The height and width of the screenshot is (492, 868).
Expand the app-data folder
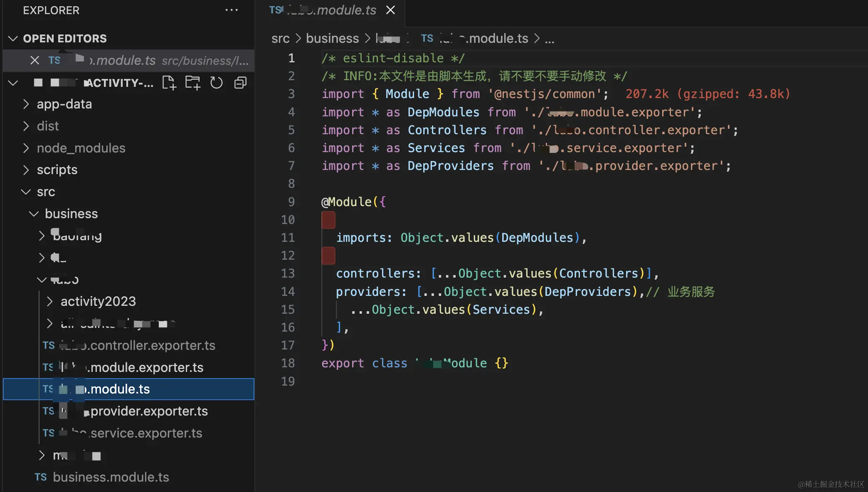pyautogui.click(x=64, y=104)
